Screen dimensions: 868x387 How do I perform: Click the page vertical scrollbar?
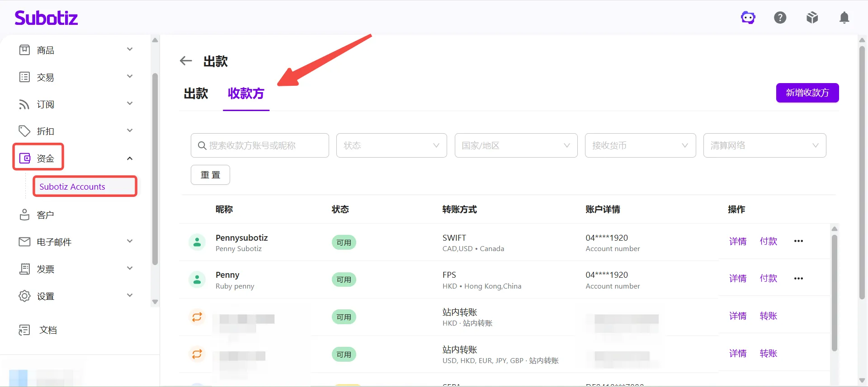point(862,173)
